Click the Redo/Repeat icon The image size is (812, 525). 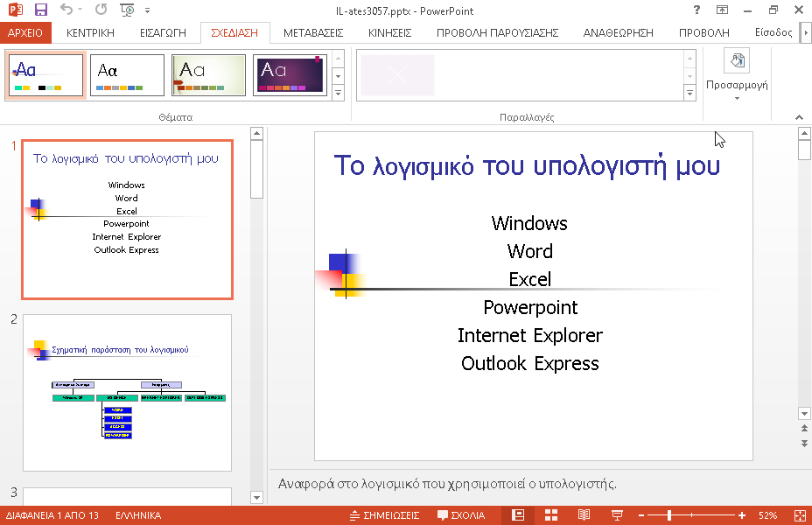(101, 10)
